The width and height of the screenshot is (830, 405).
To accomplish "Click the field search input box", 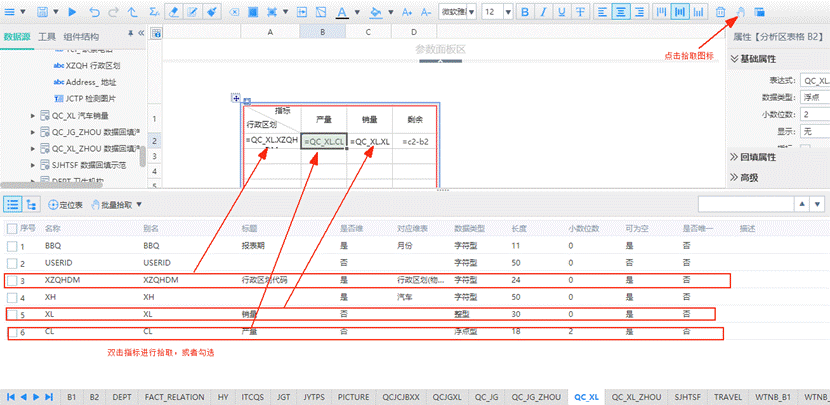I will (745, 204).
